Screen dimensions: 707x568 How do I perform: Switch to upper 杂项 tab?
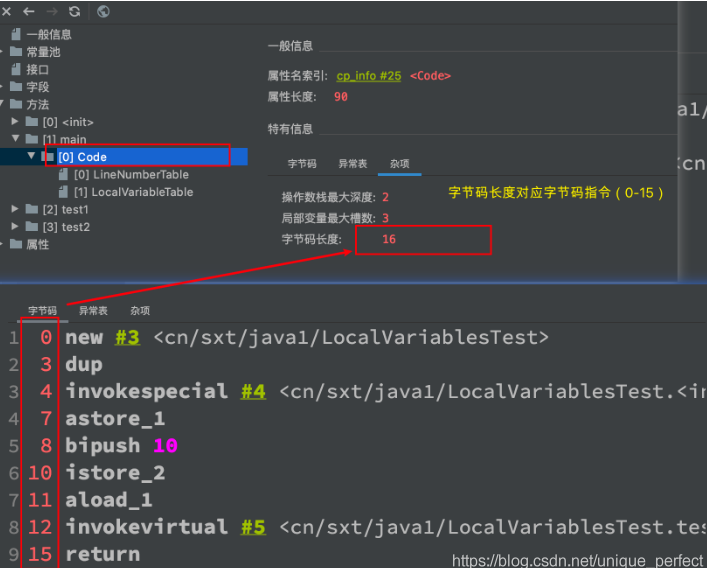click(399, 164)
